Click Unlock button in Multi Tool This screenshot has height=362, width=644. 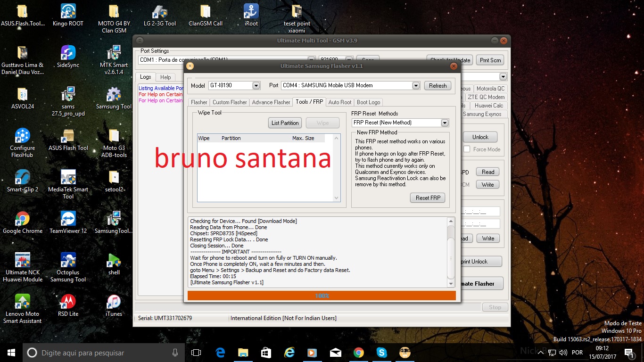pyautogui.click(x=480, y=137)
